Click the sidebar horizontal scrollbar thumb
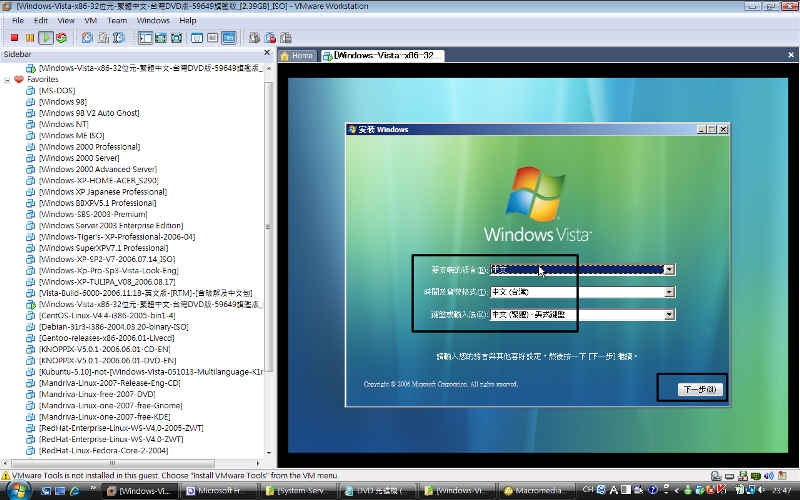The height and width of the screenshot is (500, 800). 113,463
